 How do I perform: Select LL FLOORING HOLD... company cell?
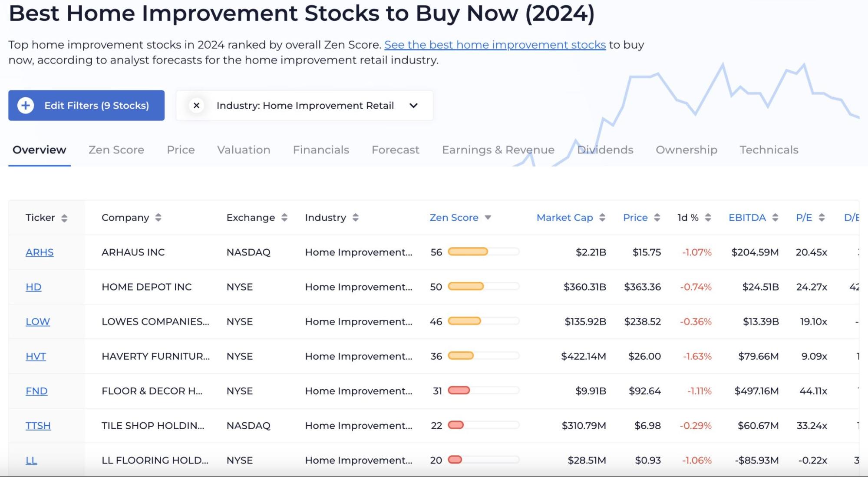(155, 460)
